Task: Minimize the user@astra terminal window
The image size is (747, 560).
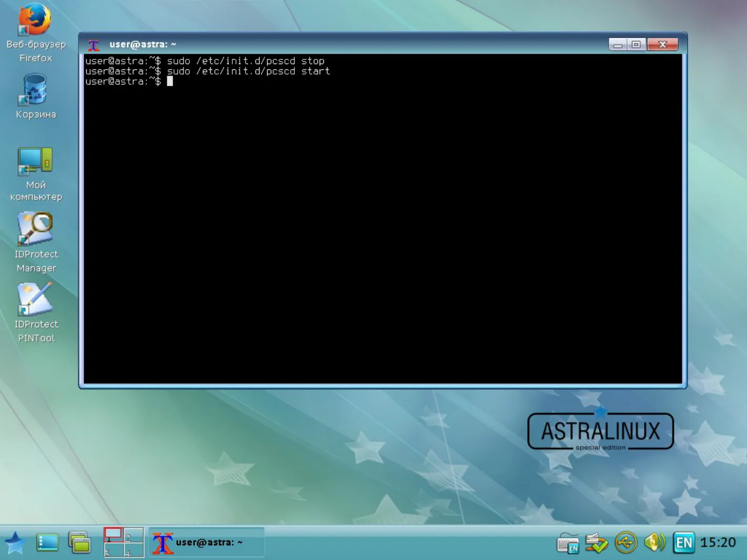Action: point(618,45)
